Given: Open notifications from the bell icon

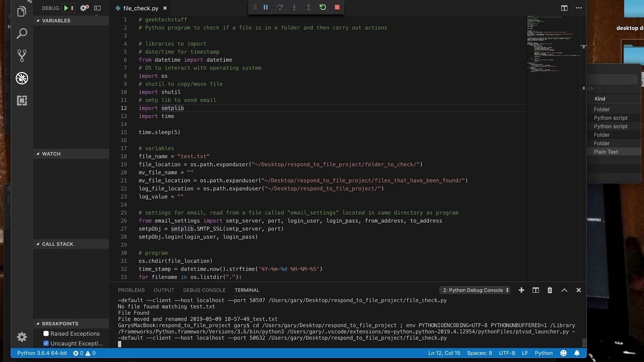Looking at the screenshot, I should (x=577, y=353).
